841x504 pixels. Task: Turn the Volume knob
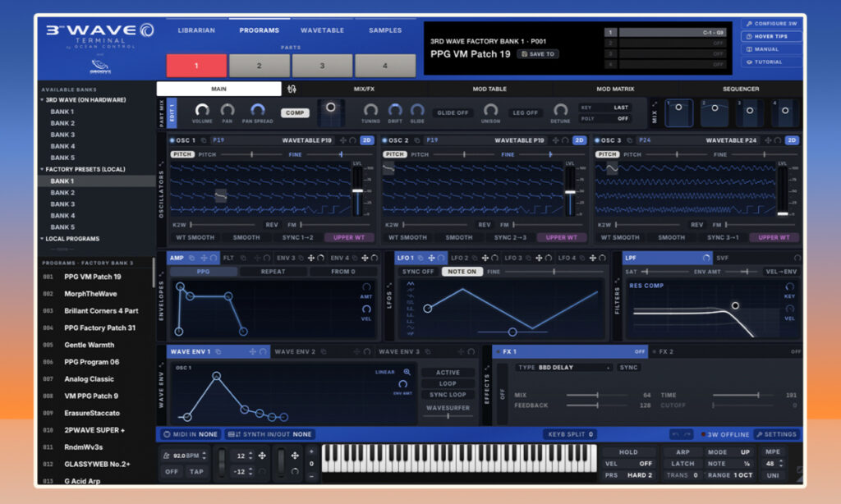pyautogui.click(x=202, y=110)
